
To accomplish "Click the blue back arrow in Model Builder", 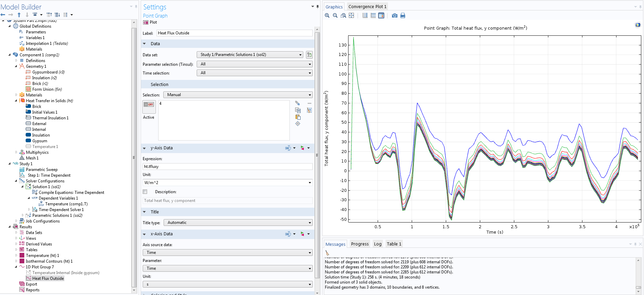I will [x=3, y=15].
